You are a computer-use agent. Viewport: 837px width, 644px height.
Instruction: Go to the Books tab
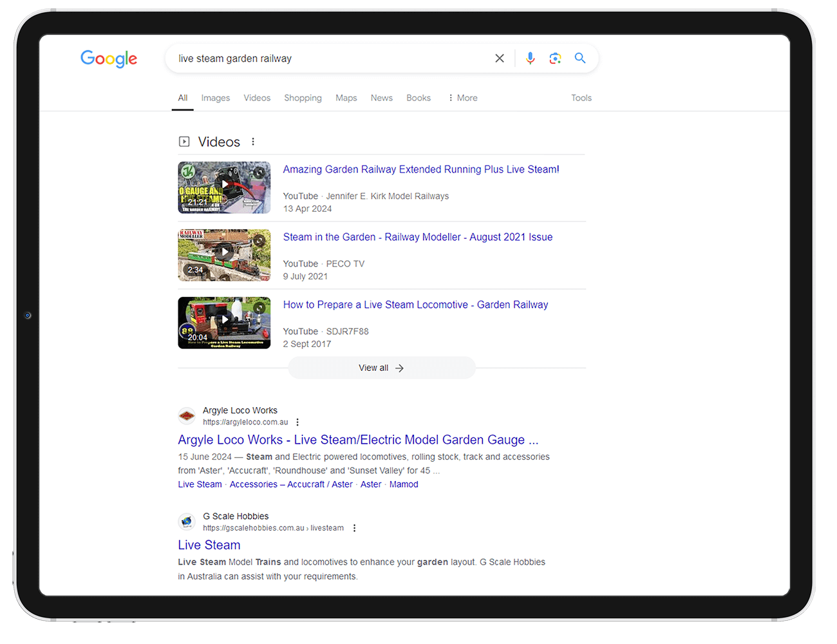click(418, 98)
